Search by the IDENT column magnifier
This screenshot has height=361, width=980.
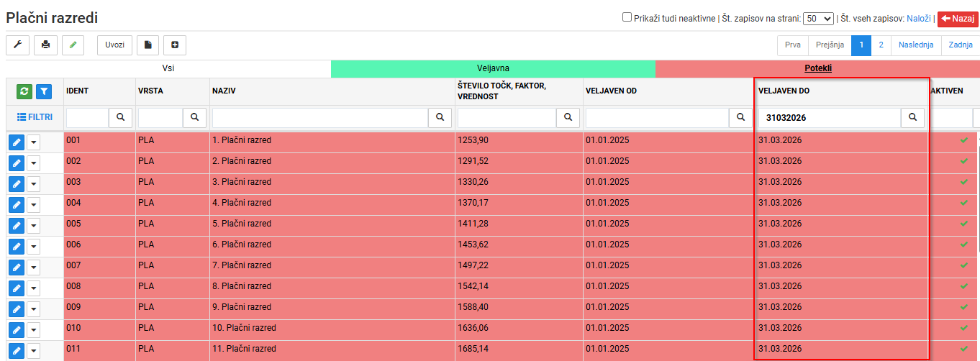[120, 116]
